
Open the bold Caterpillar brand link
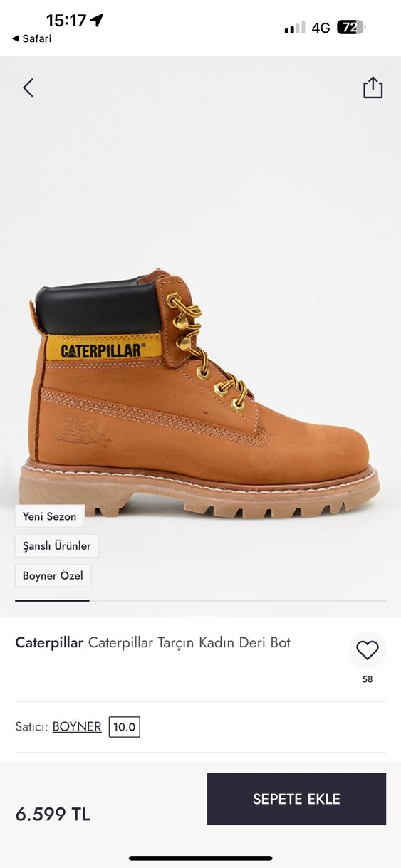click(49, 643)
